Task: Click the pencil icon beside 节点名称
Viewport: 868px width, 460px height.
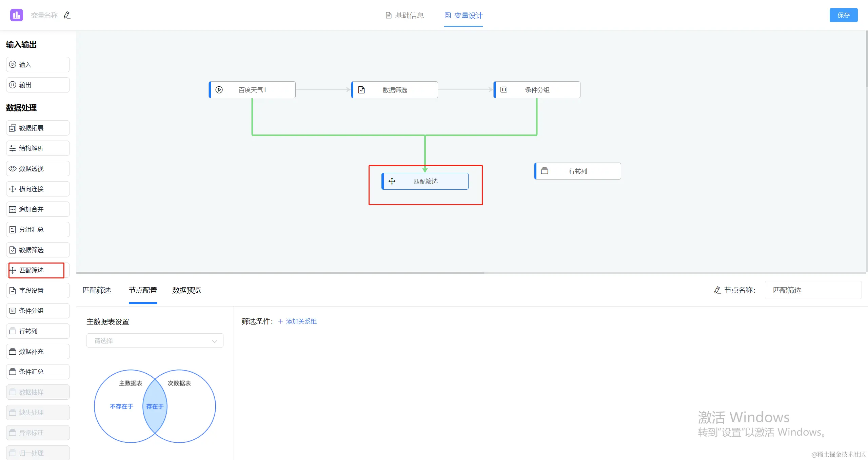Action: (x=717, y=290)
